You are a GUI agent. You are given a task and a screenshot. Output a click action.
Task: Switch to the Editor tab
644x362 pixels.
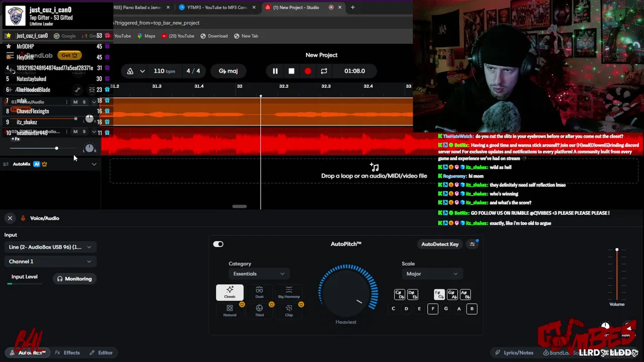point(101,352)
